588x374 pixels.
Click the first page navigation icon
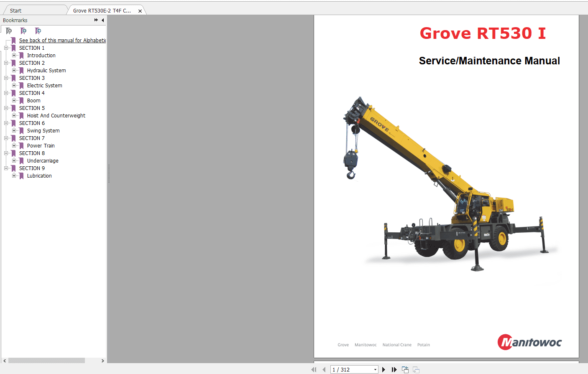[314, 369]
